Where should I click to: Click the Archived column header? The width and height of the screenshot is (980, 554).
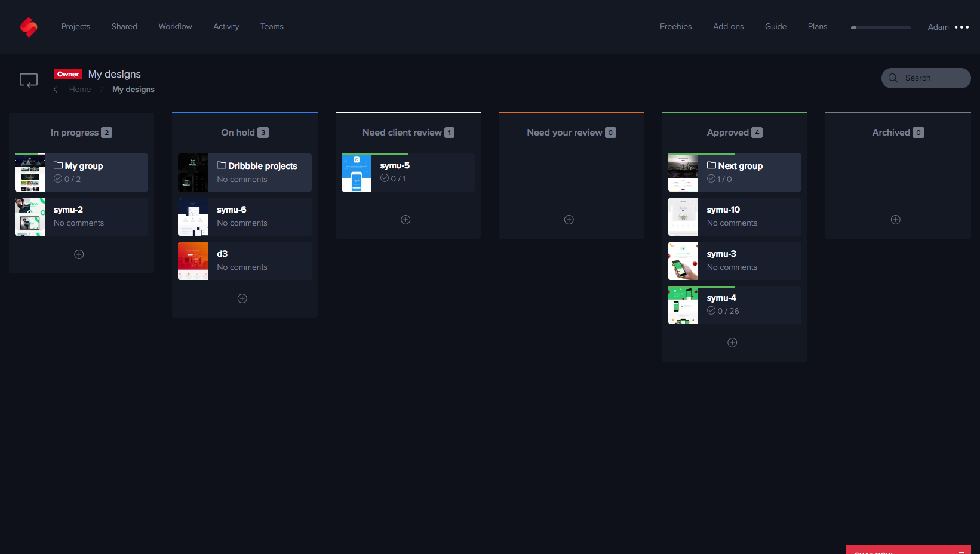(898, 133)
